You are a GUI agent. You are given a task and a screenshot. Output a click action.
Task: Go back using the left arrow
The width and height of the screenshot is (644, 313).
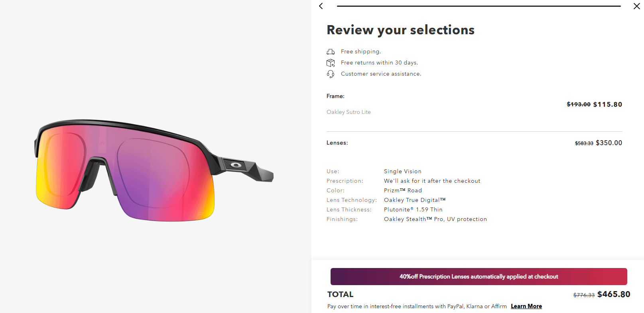pyautogui.click(x=321, y=6)
